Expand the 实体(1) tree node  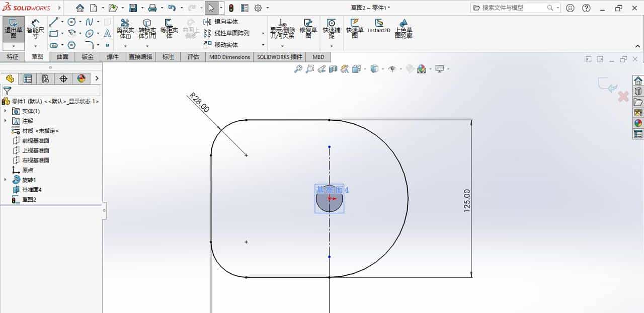coord(5,111)
